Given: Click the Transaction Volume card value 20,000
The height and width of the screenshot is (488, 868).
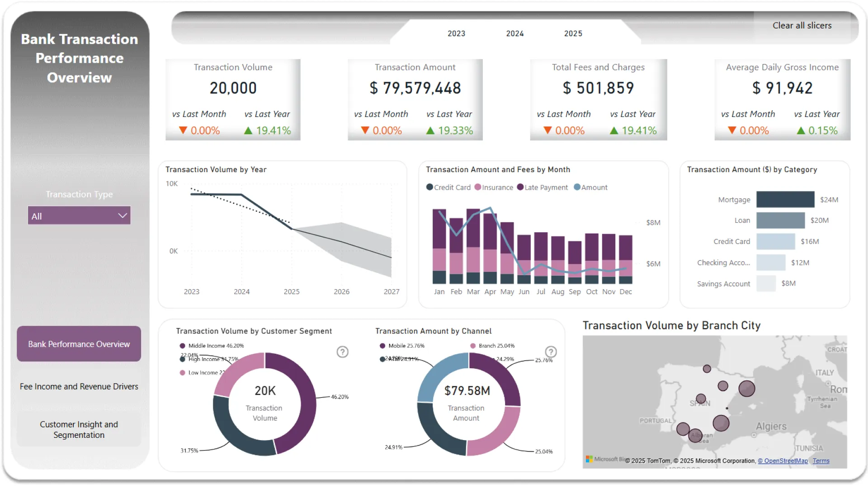Looking at the screenshot, I should (x=233, y=88).
